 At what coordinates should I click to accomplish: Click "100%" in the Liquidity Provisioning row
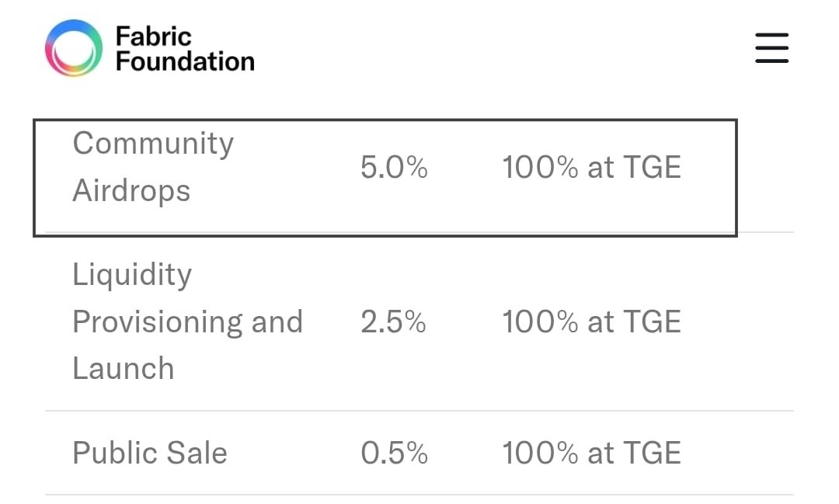pyautogui.click(x=541, y=322)
